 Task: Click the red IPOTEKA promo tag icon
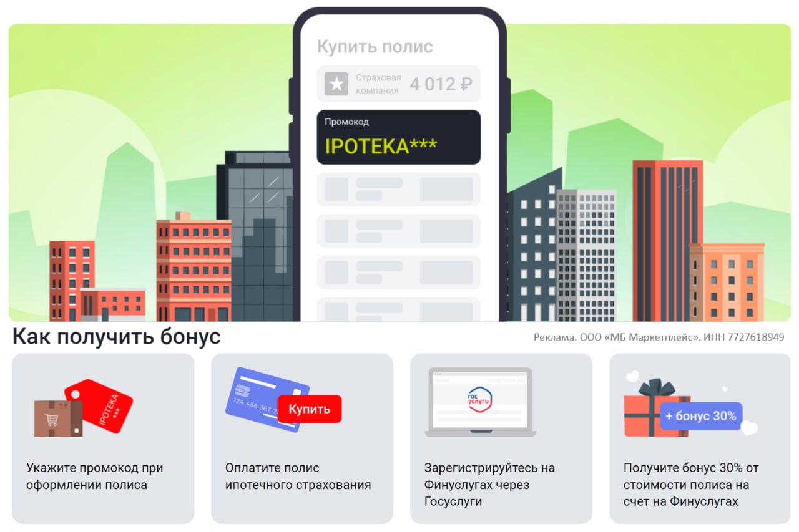(100, 405)
